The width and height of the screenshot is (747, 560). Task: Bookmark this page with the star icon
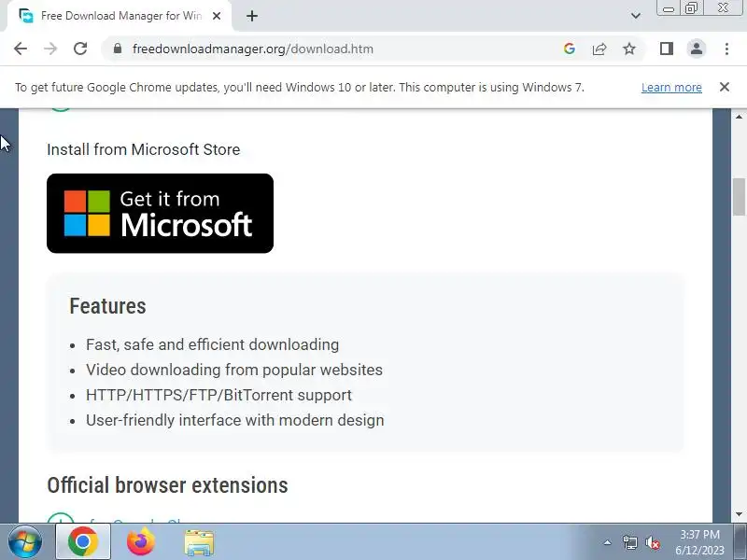[629, 49]
